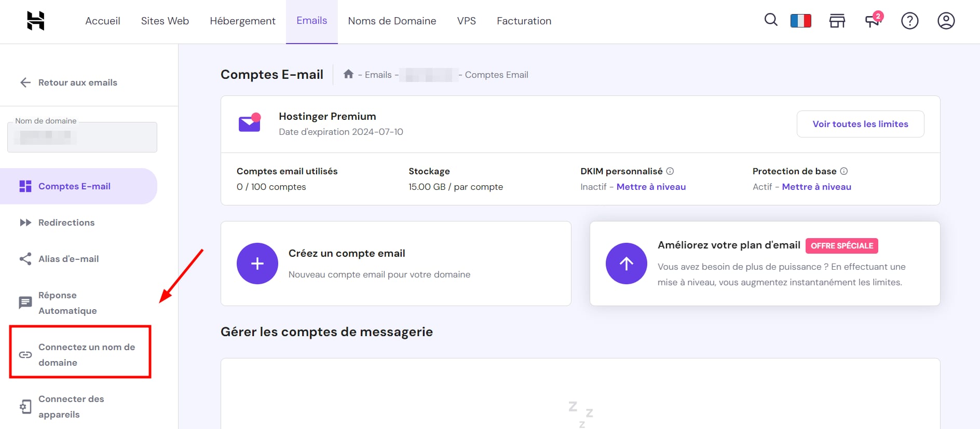Go back via Retour aux emails
This screenshot has height=429, width=980.
pyautogui.click(x=69, y=82)
